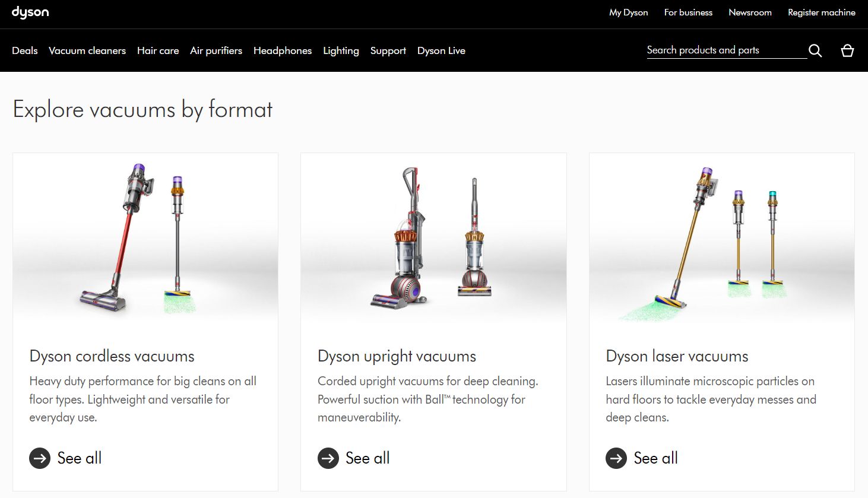Click arrow icon under upright vacuums

(x=328, y=458)
